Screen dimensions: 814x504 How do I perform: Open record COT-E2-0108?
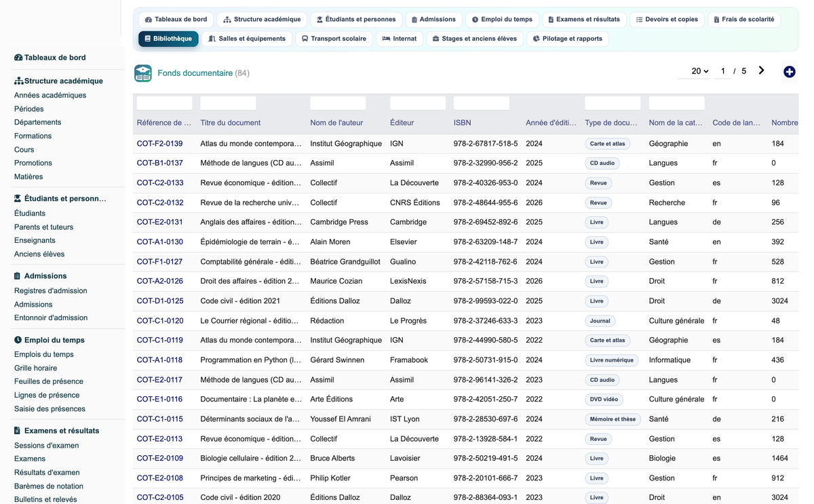point(160,478)
